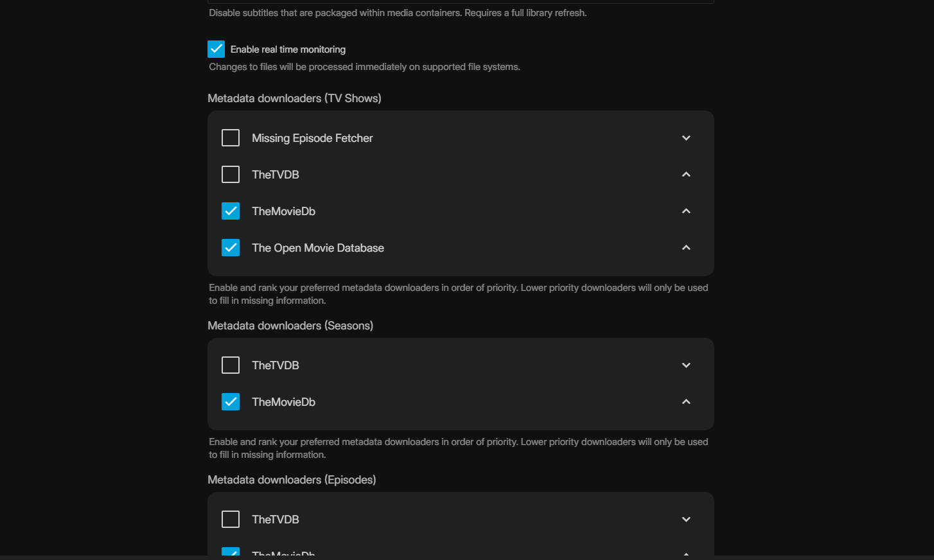This screenshot has width=934, height=560.
Task: Uncheck The Open Movie Database checkbox
Action: [231, 248]
